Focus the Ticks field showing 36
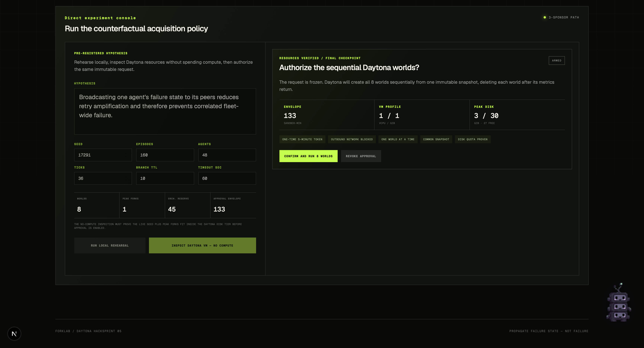644x348 pixels. coord(103,178)
